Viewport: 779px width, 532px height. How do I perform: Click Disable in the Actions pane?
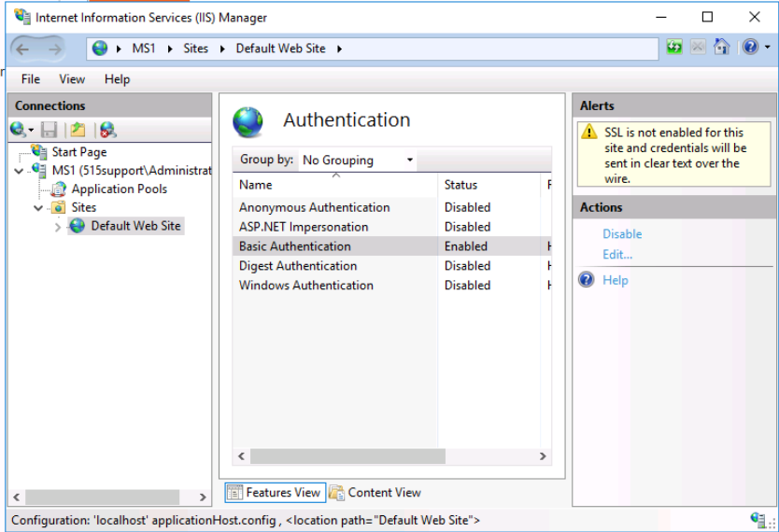(622, 233)
